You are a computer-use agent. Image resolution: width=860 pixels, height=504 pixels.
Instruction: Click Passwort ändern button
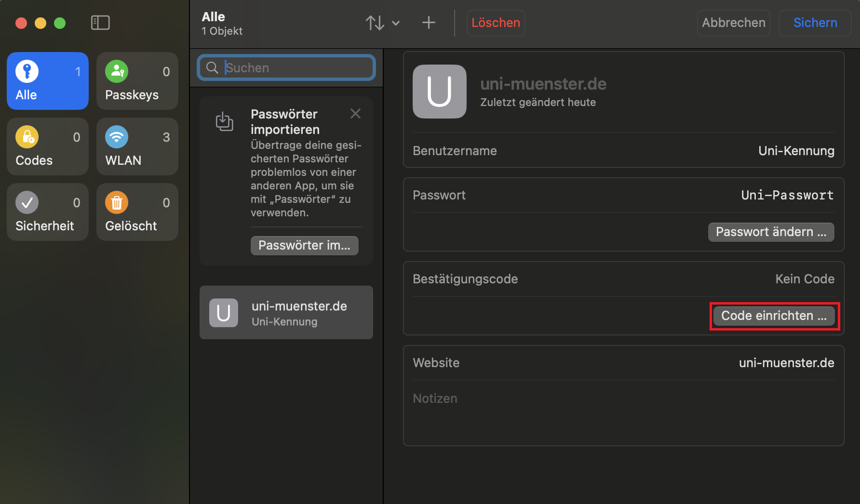point(770,232)
